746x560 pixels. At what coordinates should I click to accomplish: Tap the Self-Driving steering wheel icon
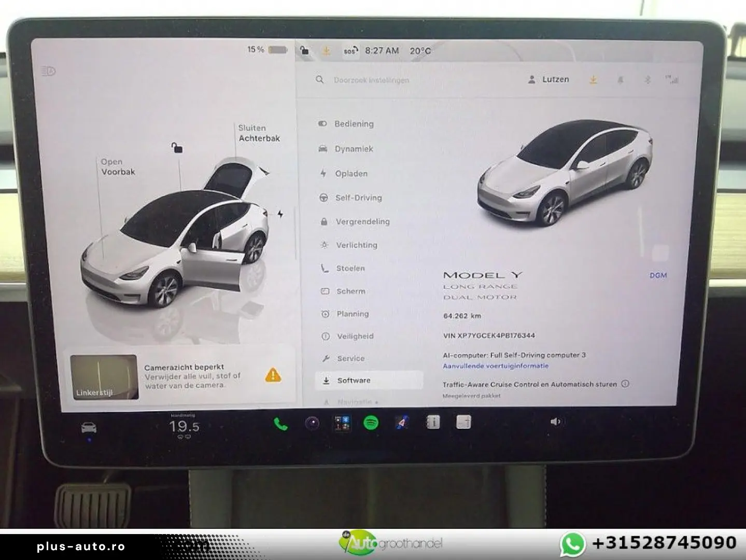point(323,198)
